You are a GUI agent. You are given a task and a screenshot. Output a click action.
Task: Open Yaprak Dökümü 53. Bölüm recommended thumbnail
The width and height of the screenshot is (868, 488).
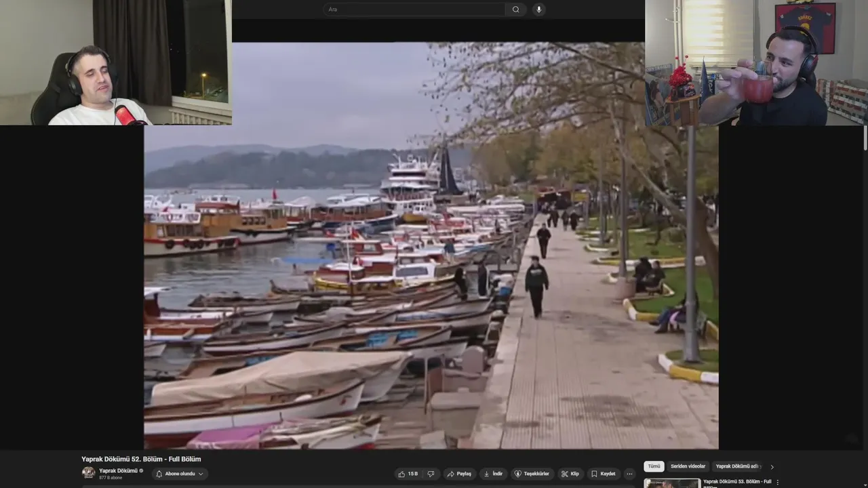(x=672, y=483)
